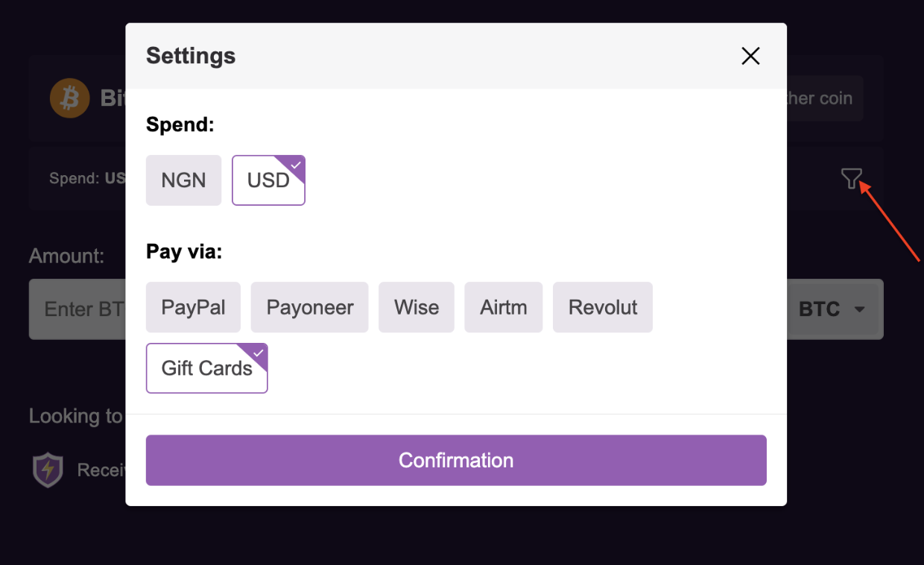Enable PayPal as payment method
924x565 pixels.
tap(193, 307)
